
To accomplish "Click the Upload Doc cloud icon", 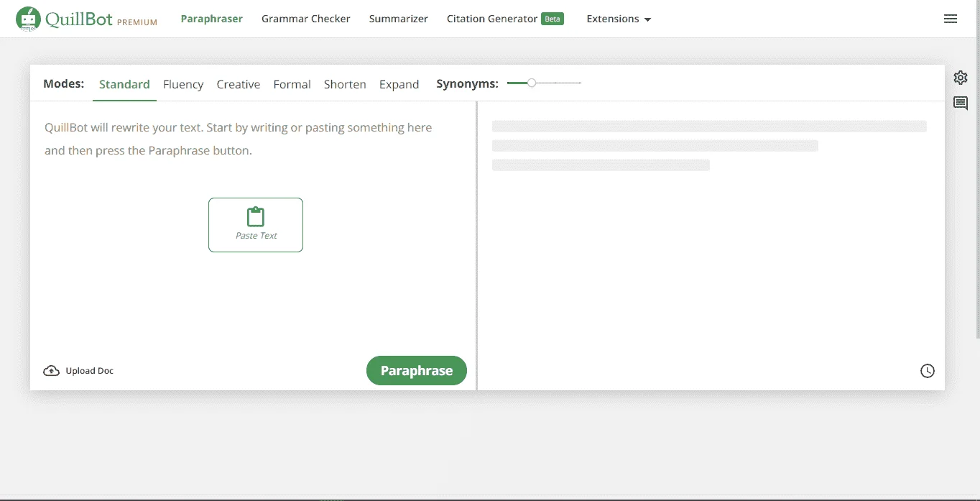I will 51,371.
